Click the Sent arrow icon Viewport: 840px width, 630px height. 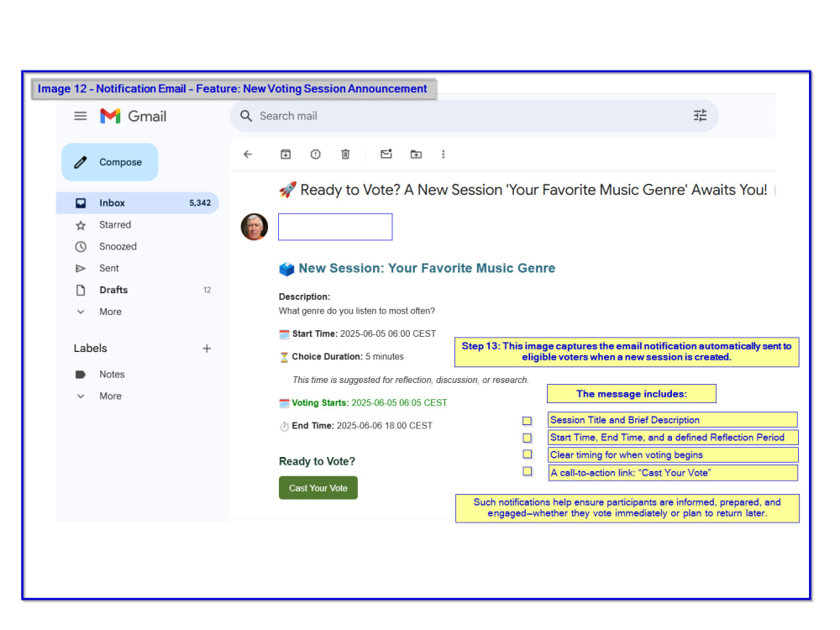(x=81, y=269)
